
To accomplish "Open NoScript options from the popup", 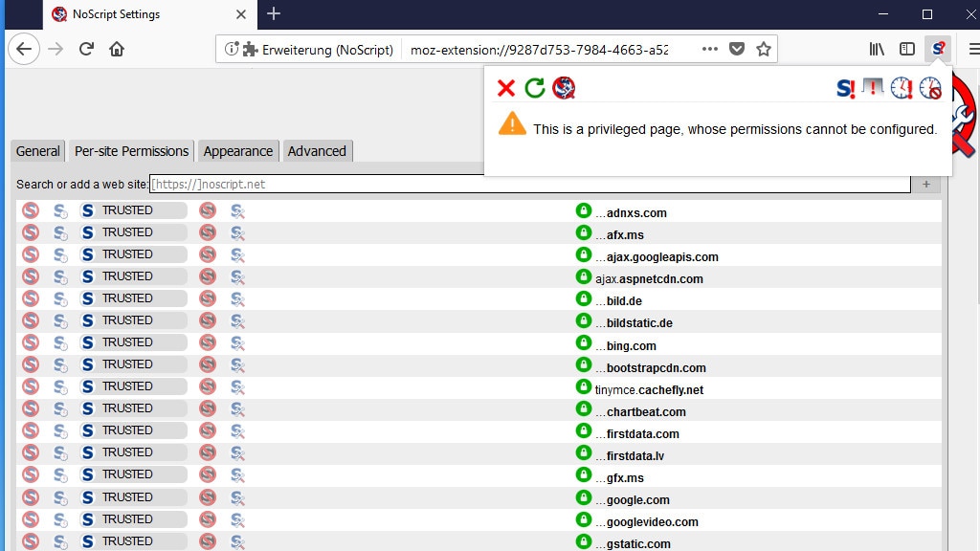I will [x=564, y=89].
